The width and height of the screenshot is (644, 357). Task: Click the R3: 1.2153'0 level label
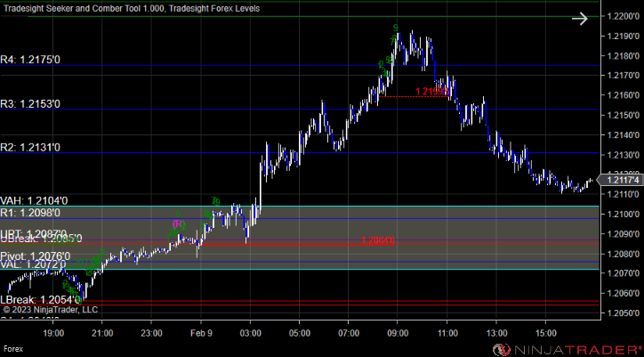pyautogui.click(x=30, y=104)
